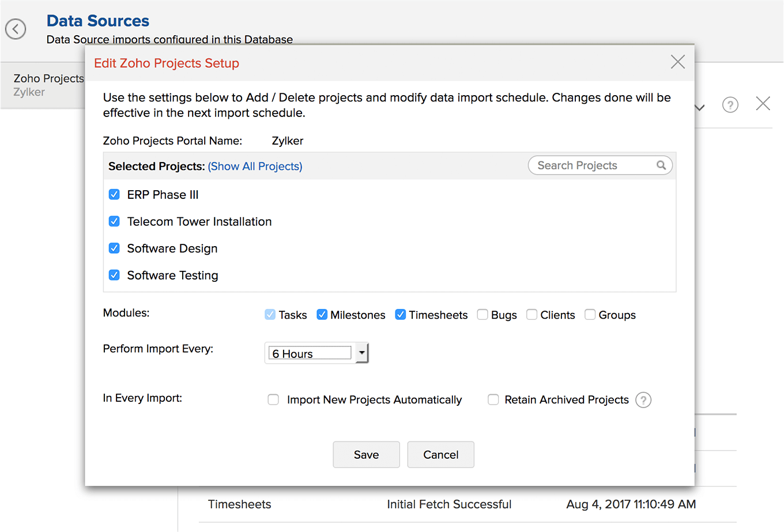
Task: Close the Edit Zoho Projects Setup dialog
Action: tap(678, 62)
